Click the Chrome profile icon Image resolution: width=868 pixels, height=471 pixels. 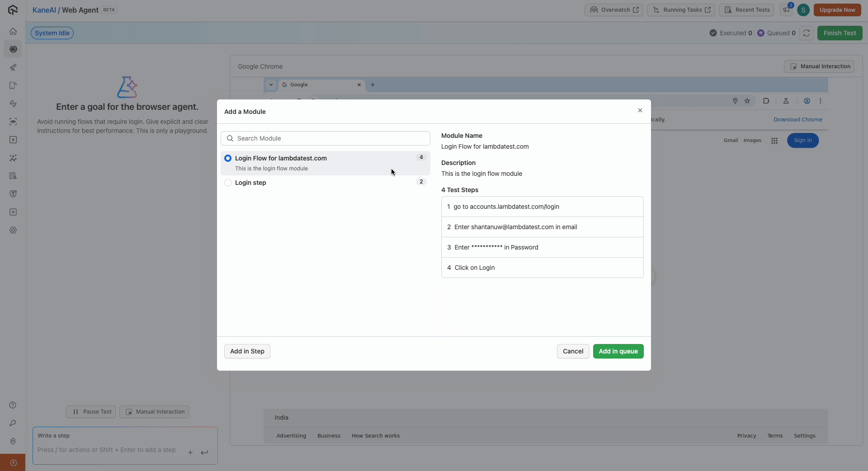tap(807, 101)
